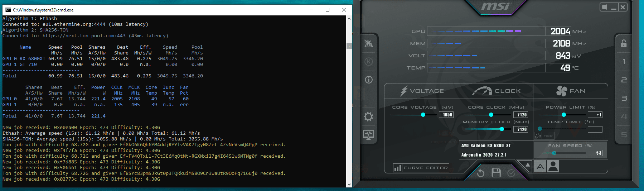
Task: Show the Afterburner information icon
Action: (x=369, y=80)
